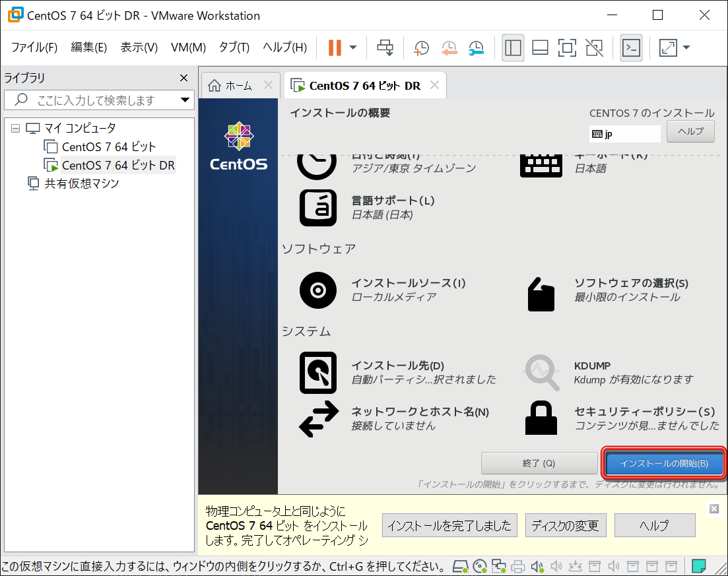728x576 pixels.
Task: Click the message log note icon
Action: pyautogui.click(x=699, y=566)
